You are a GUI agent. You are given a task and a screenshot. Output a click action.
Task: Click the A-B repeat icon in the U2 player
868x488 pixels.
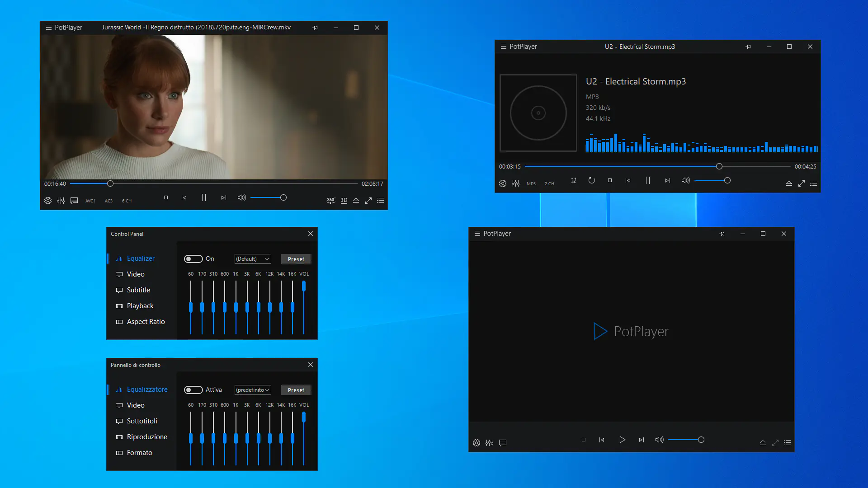tap(573, 180)
